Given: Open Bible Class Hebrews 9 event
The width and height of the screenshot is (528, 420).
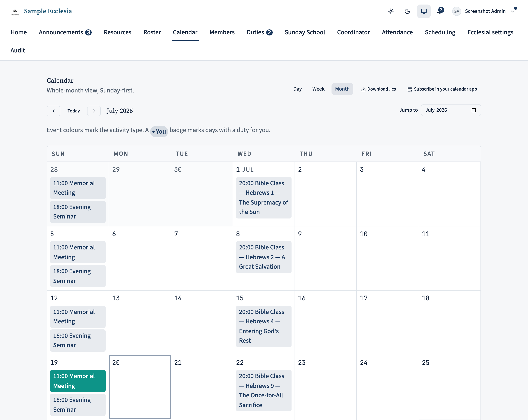Looking at the screenshot, I should pos(263,390).
